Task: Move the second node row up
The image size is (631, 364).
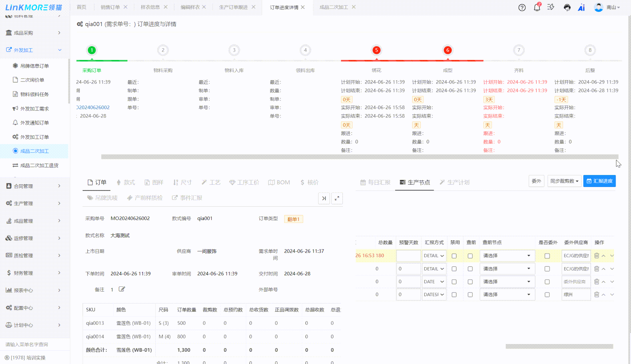Action: 603,269
